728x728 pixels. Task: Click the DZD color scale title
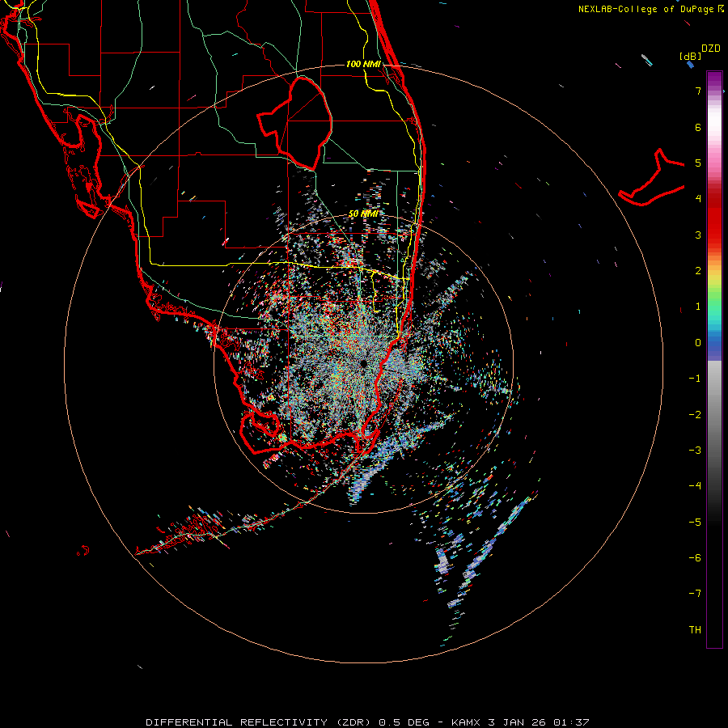(711, 49)
